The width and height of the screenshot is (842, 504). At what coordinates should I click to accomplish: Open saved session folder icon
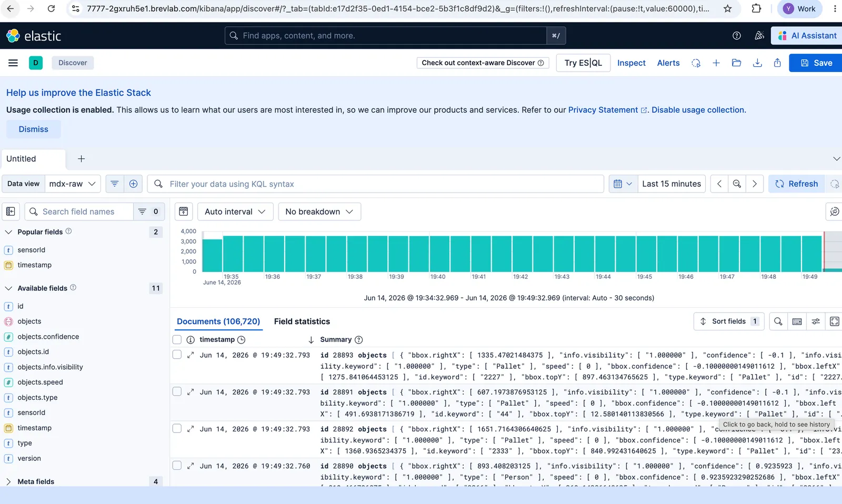coord(737,63)
